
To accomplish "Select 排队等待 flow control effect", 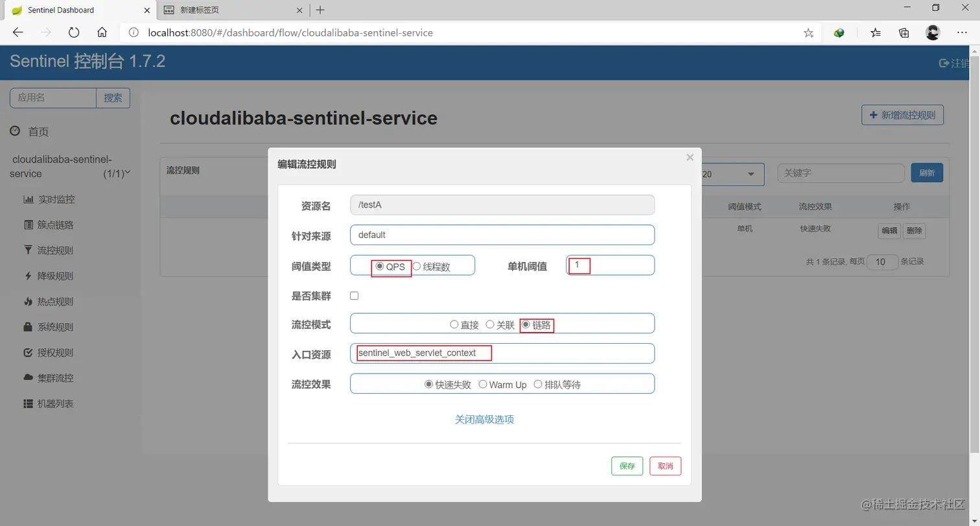I will tap(538, 384).
